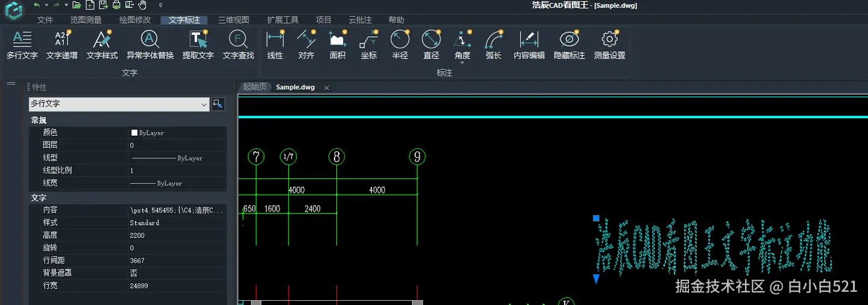This screenshot has height=305, width=868.
Task: Open the 内容编辑 content edit tool
Action: [529, 46]
